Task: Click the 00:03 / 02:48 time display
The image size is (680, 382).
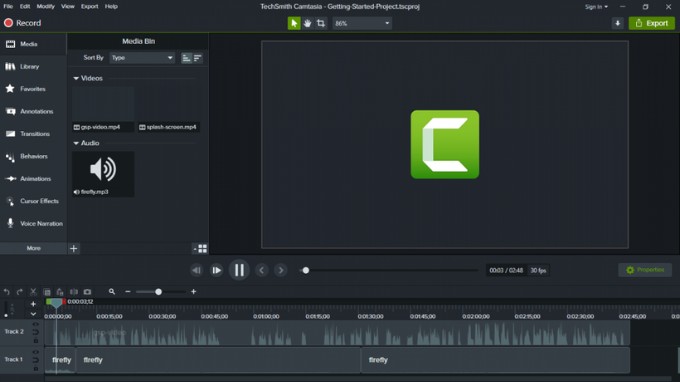Action: pos(506,271)
